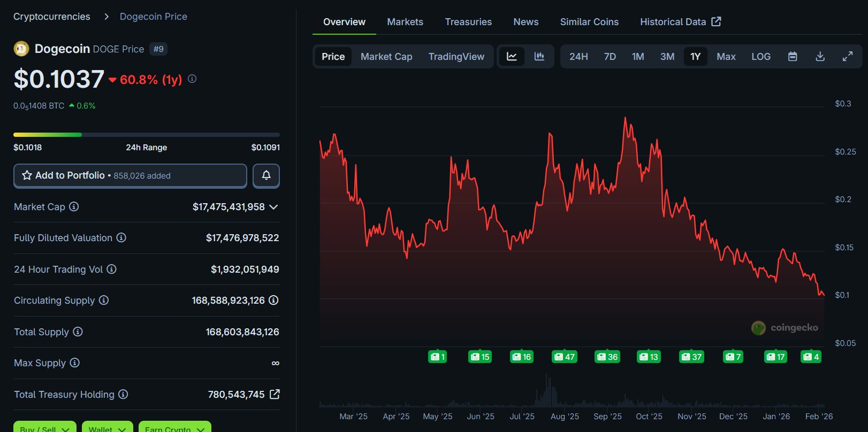Download the chart data
868x432 pixels.
pos(820,57)
